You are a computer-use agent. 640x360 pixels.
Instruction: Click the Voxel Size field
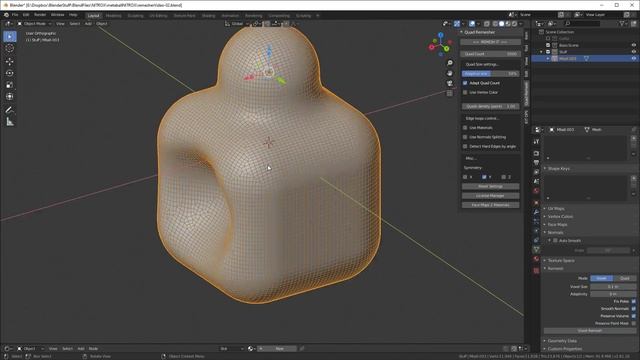tap(613, 287)
